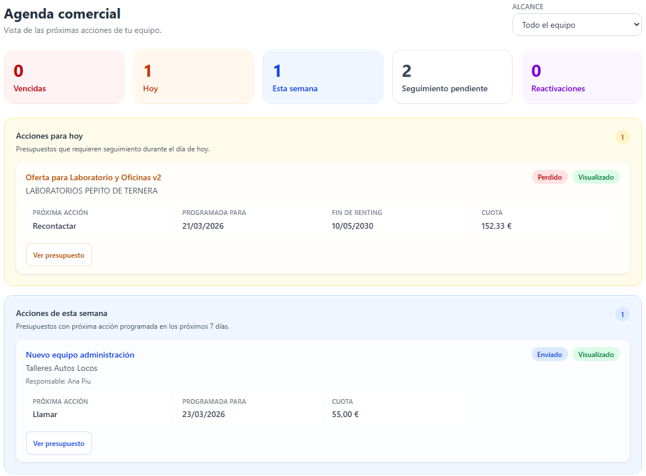The width and height of the screenshot is (646, 476).
Task: Click Ver presupuesto for Nuevo equipo administración
Action: pos(58,443)
